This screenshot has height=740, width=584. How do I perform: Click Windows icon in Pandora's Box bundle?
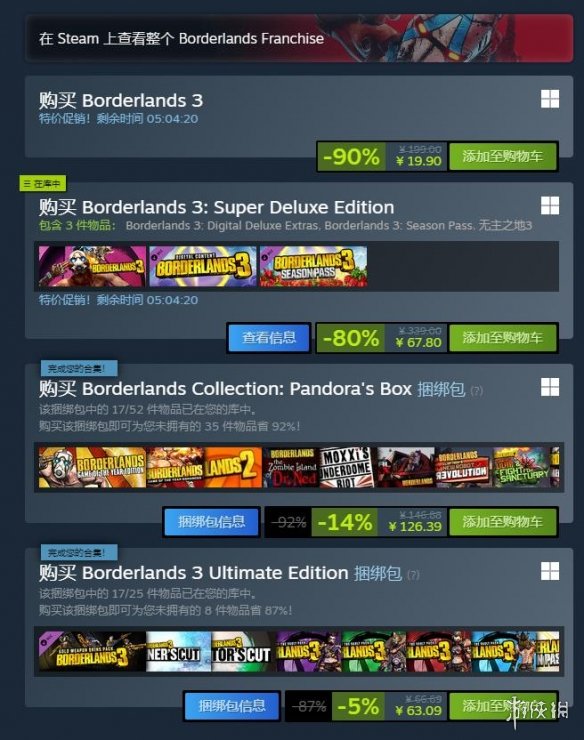point(550,387)
